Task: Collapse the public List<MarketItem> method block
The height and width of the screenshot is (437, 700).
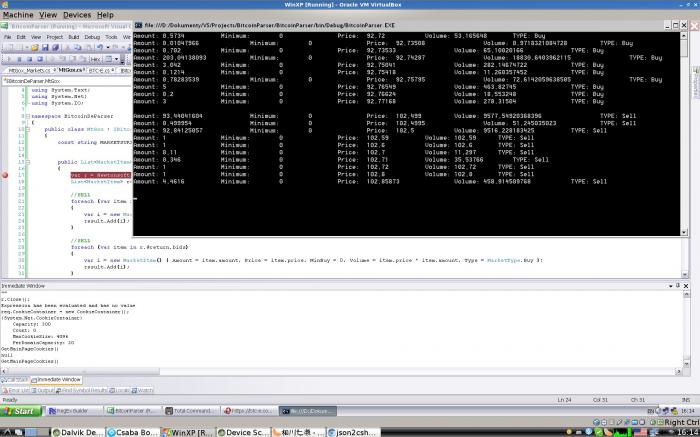Action: click(28, 162)
